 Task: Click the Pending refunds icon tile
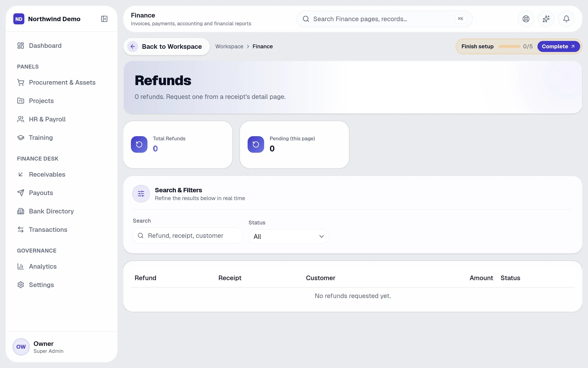(x=256, y=144)
